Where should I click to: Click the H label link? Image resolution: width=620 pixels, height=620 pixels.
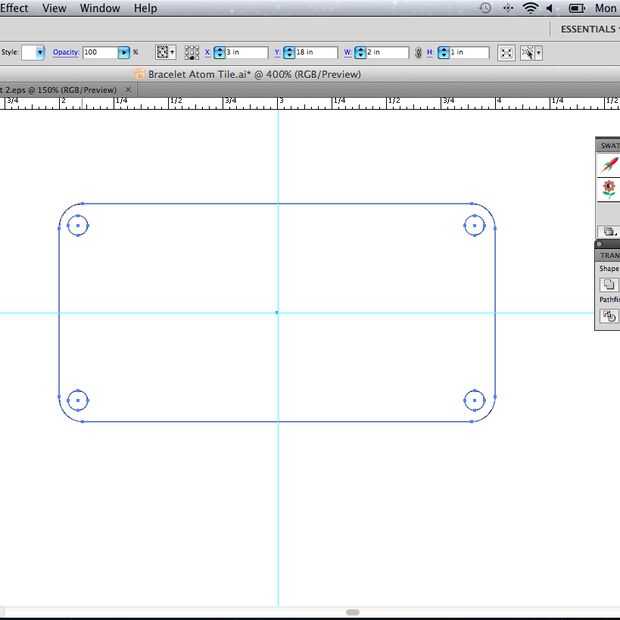(x=430, y=52)
